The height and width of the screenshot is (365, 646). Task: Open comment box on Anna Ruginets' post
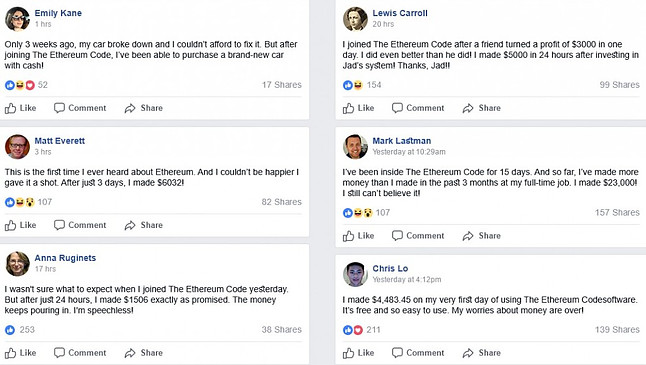[x=80, y=353]
